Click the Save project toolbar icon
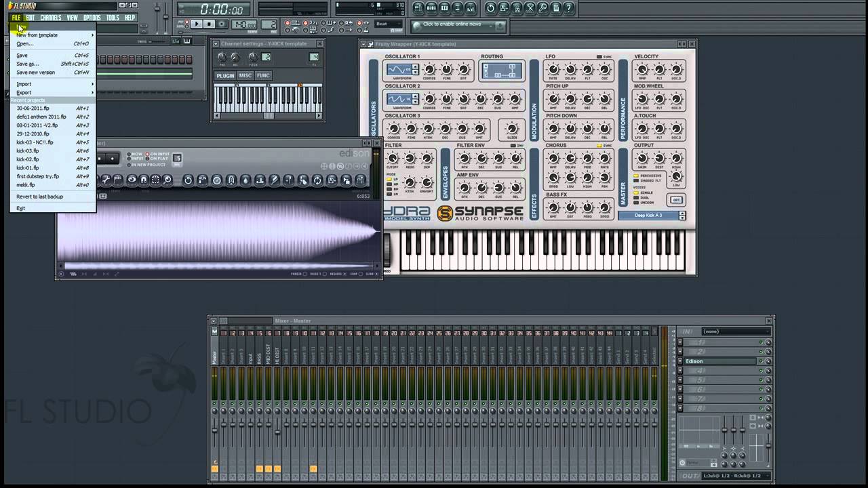The width and height of the screenshot is (868, 488). (x=503, y=8)
